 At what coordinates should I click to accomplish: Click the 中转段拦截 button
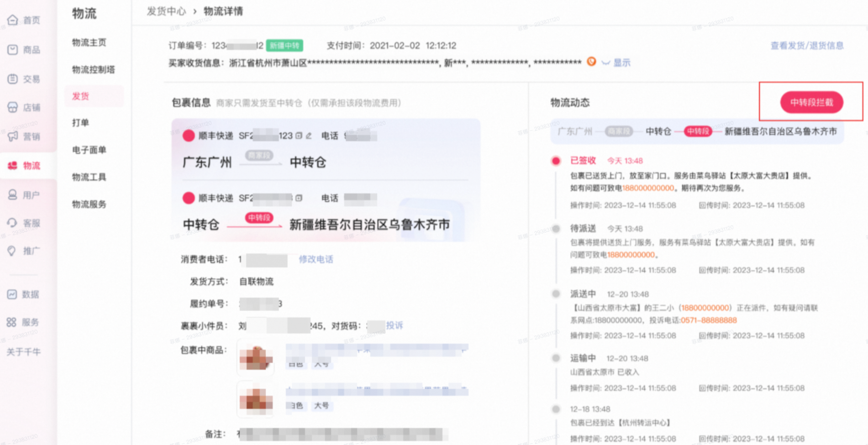pos(812,102)
